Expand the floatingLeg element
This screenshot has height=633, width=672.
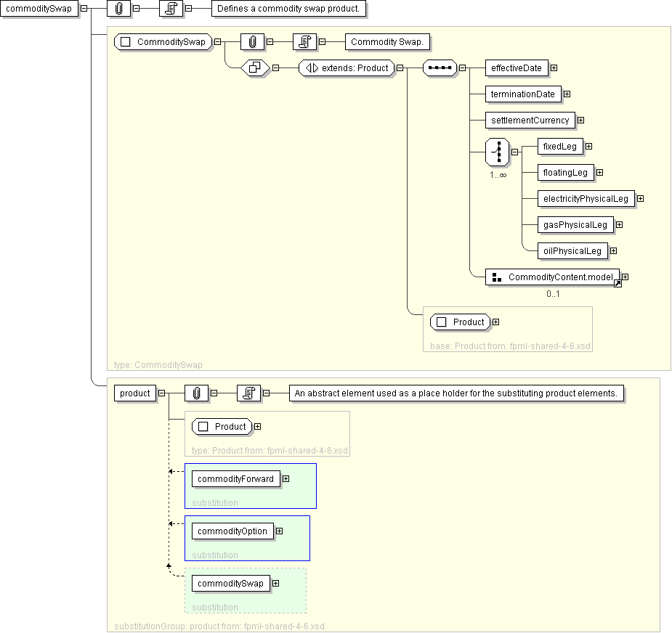point(600,173)
